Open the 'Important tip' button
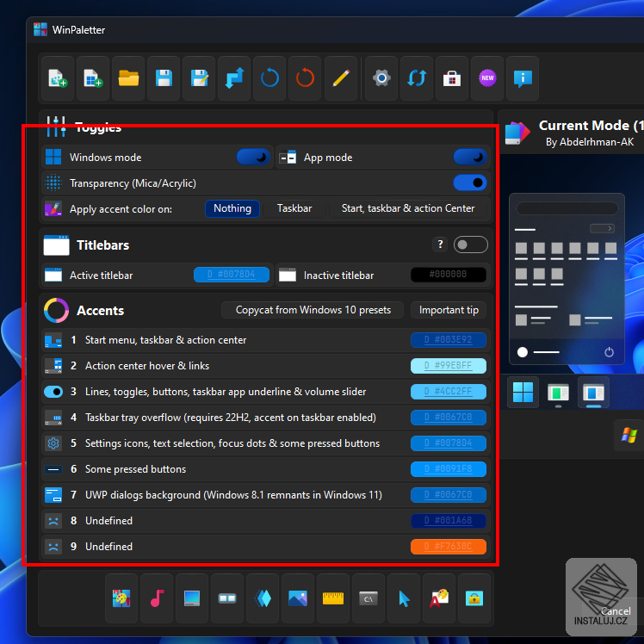Viewport: 644px width, 644px height. 449,310
